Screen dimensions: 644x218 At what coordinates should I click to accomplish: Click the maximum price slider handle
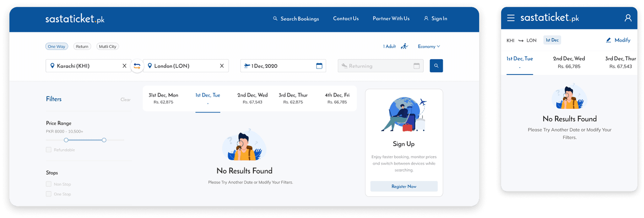tap(104, 140)
